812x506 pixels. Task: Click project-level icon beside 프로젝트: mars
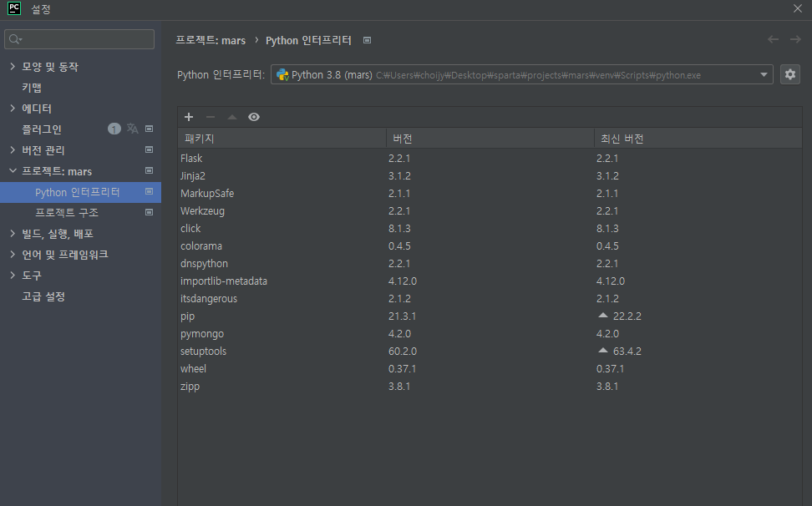(x=150, y=170)
